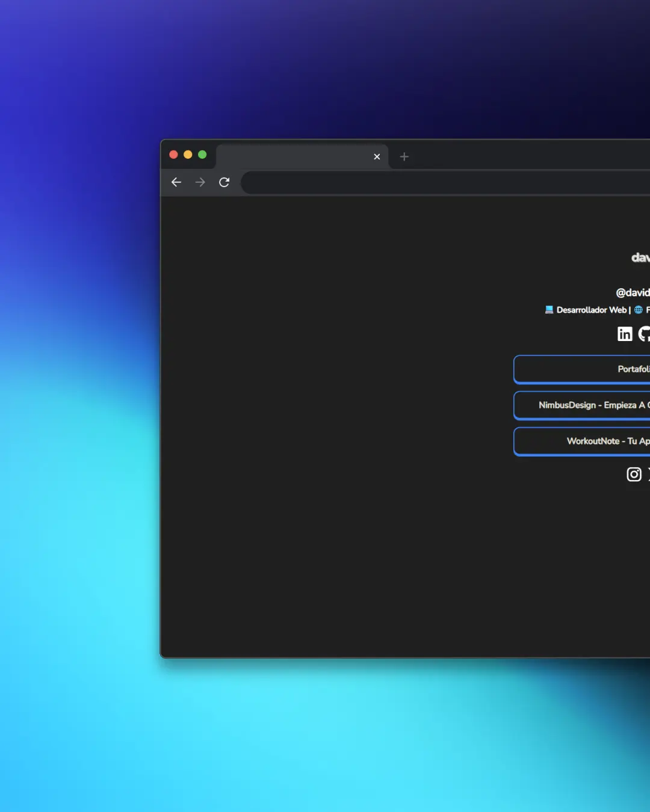650x812 pixels.
Task: Open the GitHub profile icon
Action: point(645,334)
